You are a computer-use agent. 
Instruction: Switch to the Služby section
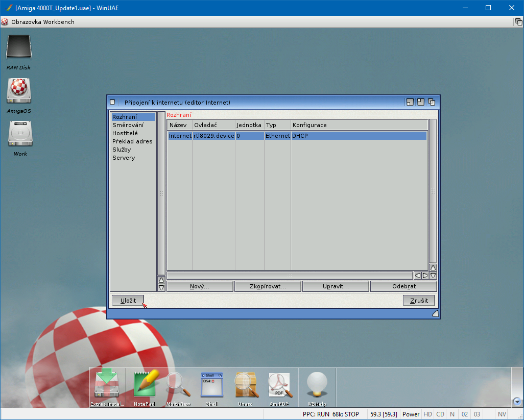pyautogui.click(x=122, y=150)
